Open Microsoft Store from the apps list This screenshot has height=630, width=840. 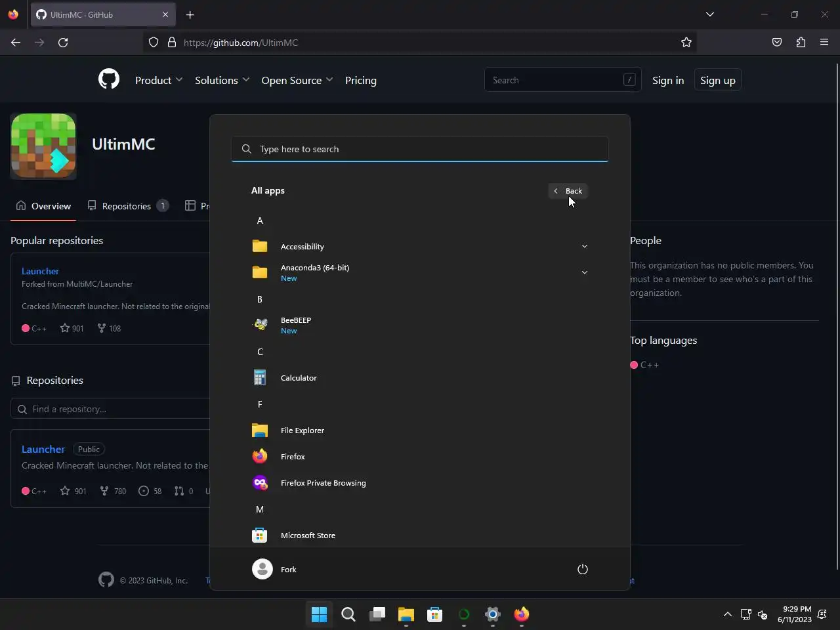[420, 535]
